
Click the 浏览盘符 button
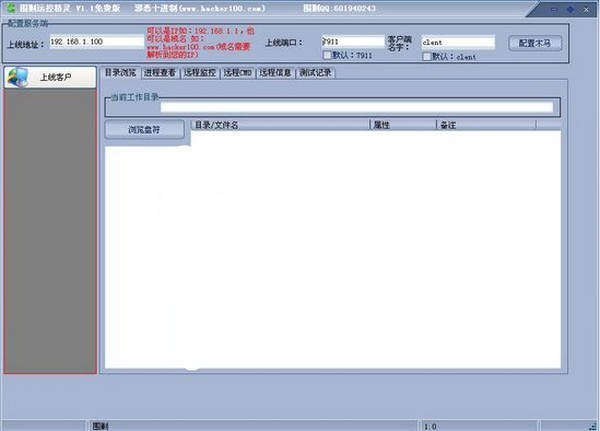(x=147, y=129)
